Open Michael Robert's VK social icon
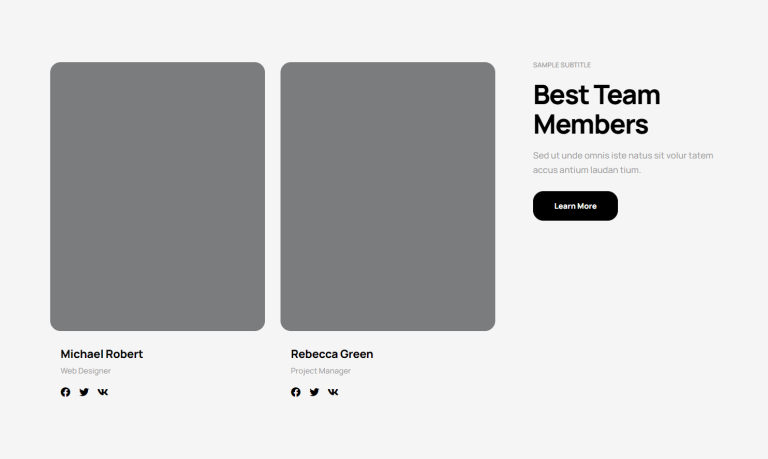768x459 pixels. point(103,392)
